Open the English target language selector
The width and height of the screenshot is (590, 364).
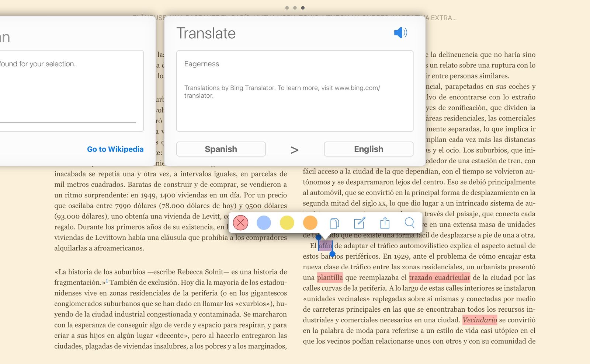pos(368,149)
